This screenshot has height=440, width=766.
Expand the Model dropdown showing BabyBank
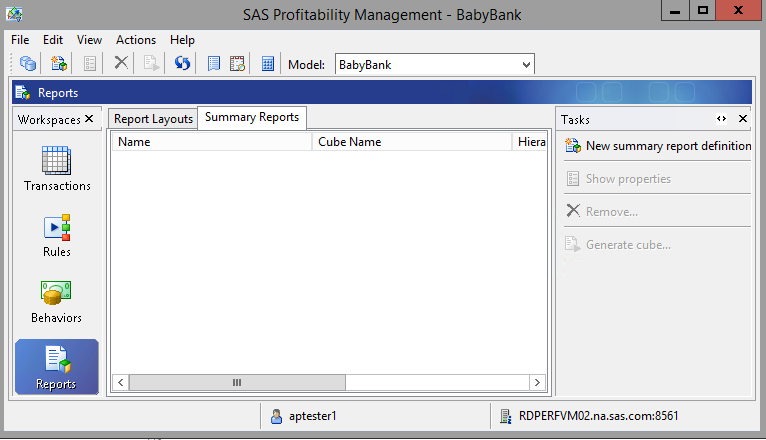coord(527,65)
